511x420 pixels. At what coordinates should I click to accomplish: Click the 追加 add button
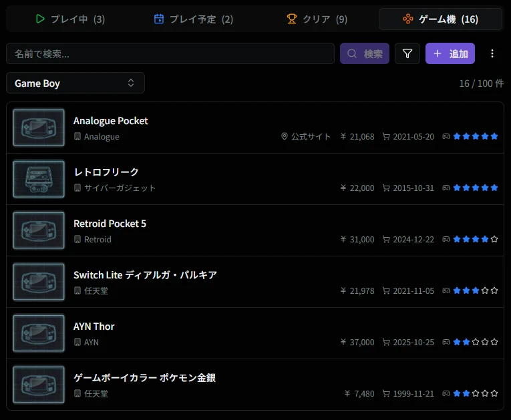450,53
